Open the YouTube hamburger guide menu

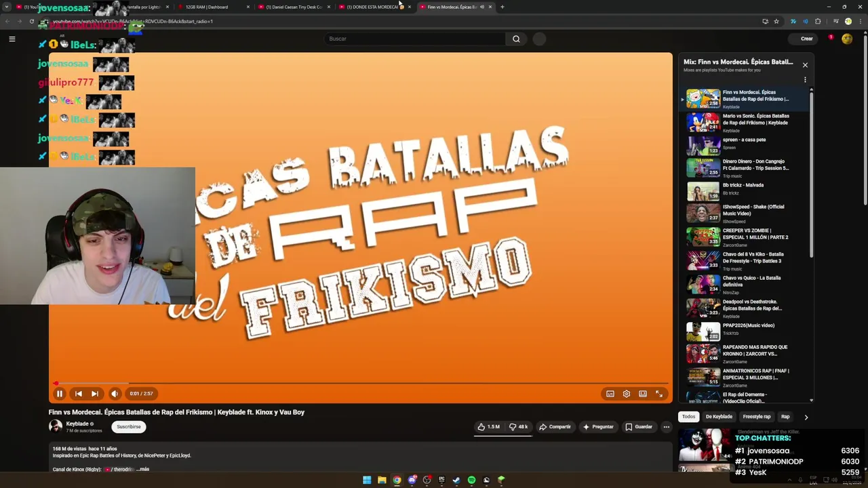pos(12,39)
